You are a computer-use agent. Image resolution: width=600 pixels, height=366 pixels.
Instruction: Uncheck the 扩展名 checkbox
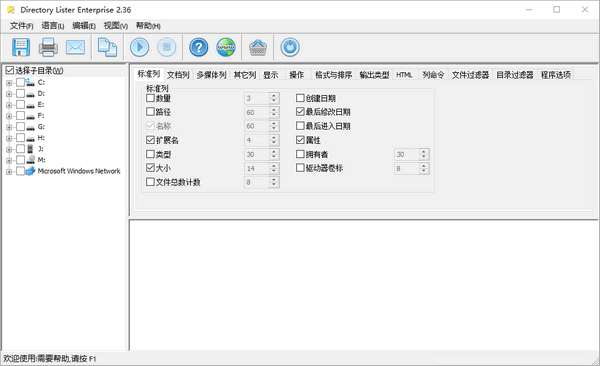pos(150,140)
